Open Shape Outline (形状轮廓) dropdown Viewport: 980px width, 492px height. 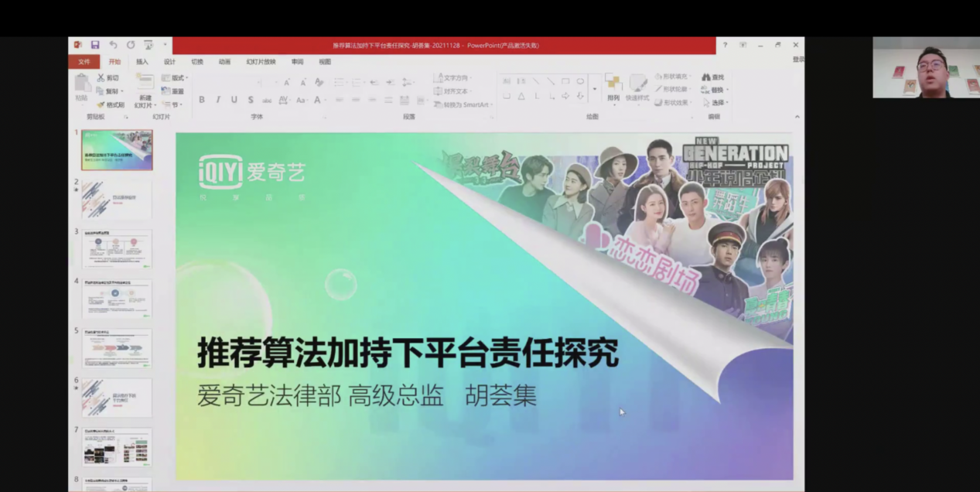pyautogui.click(x=671, y=89)
